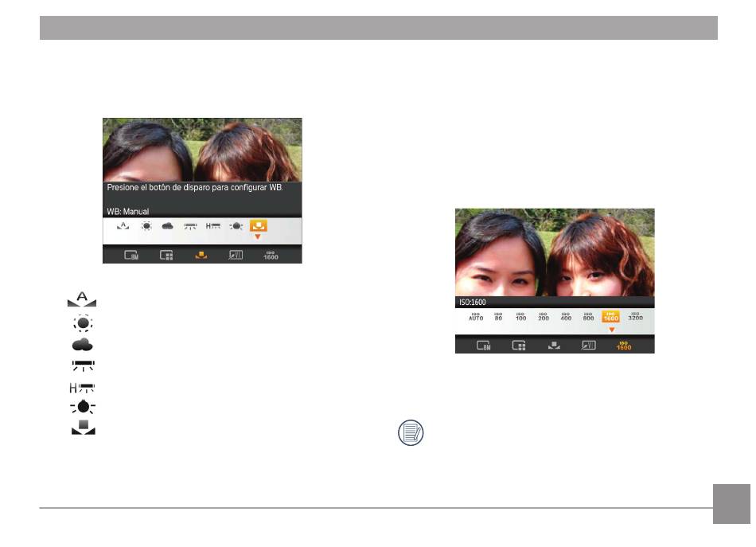The image size is (756, 547).
Task: Click 'Presione el botón de disparo' message
Action: [x=195, y=188]
